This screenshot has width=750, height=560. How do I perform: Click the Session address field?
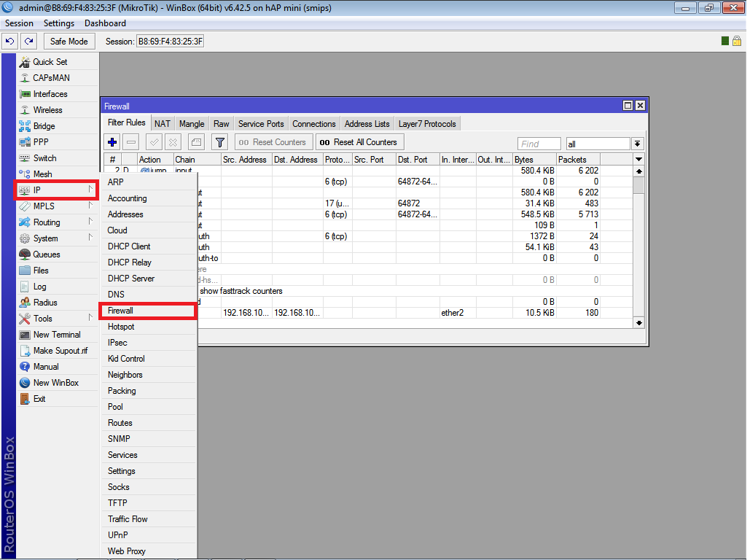[171, 41]
